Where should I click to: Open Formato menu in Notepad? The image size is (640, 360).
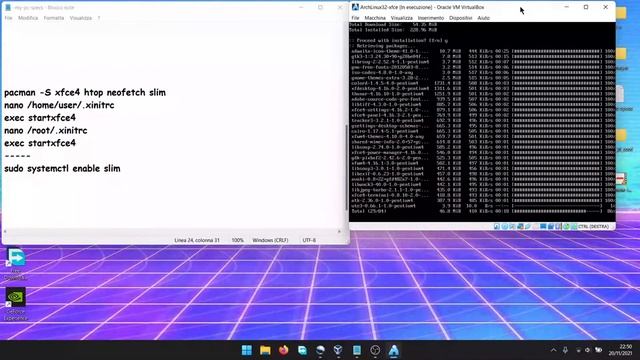pos(54,18)
